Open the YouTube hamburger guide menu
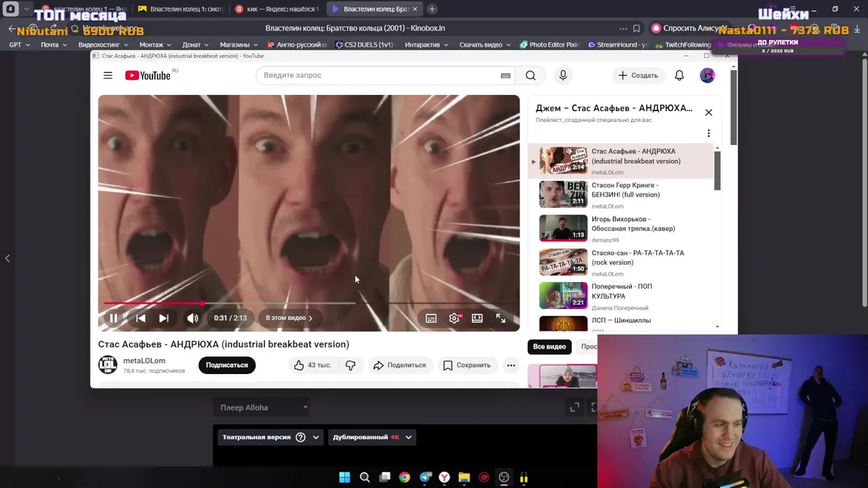Image resolution: width=868 pixels, height=488 pixels. pos(108,75)
